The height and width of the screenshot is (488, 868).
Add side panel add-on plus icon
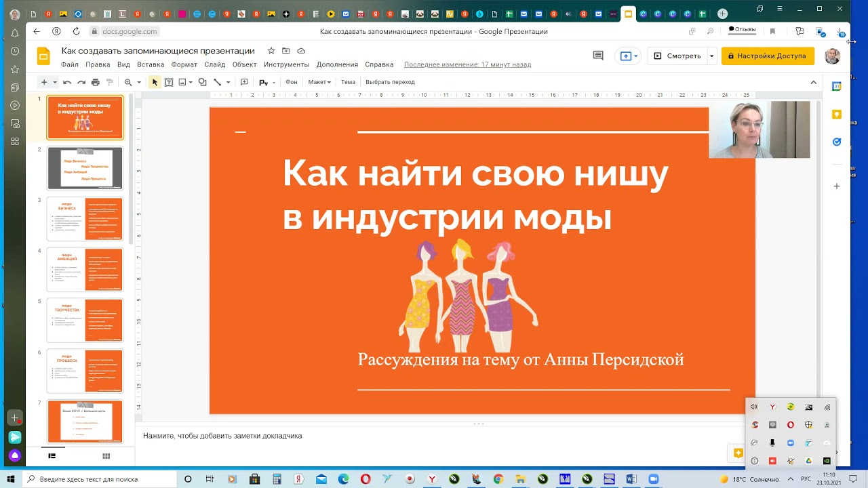pyautogui.click(x=837, y=186)
